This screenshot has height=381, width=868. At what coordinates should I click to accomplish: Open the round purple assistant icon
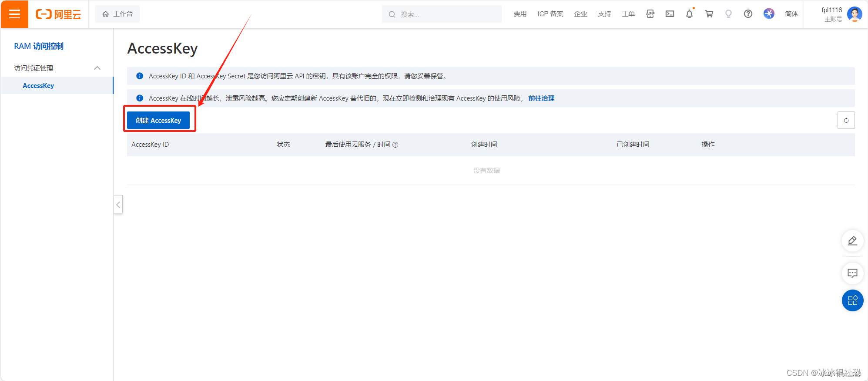pos(769,14)
